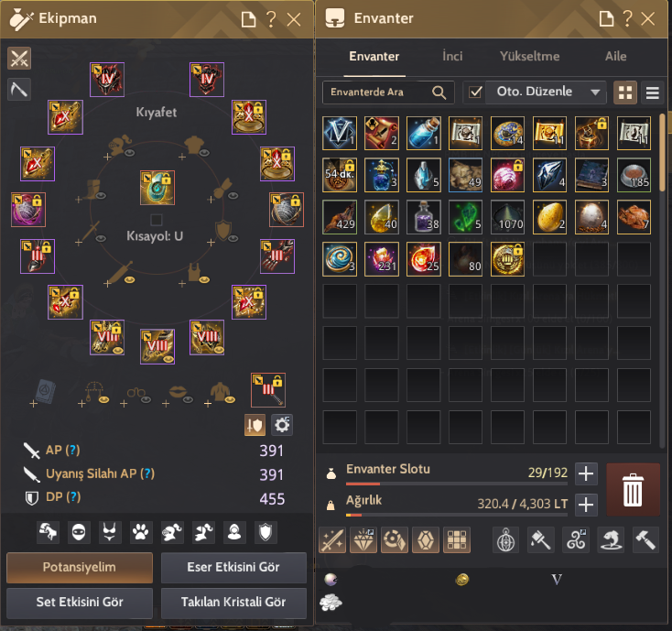672x631 pixels.
Task: Click the hammer icon in inventory toolbar
Action: tap(645, 539)
